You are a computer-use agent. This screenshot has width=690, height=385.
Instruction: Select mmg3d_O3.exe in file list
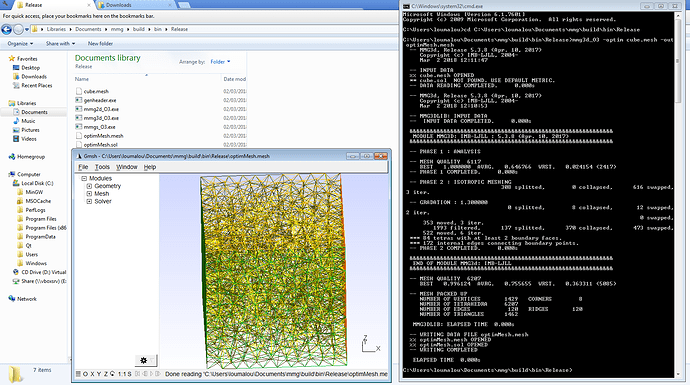click(x=101, y=118)
